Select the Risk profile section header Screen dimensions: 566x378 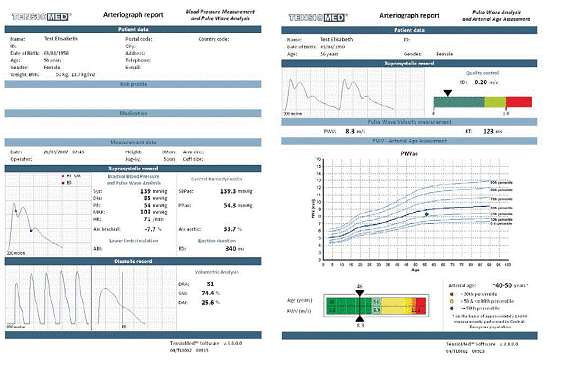click(x=133, y=84)
